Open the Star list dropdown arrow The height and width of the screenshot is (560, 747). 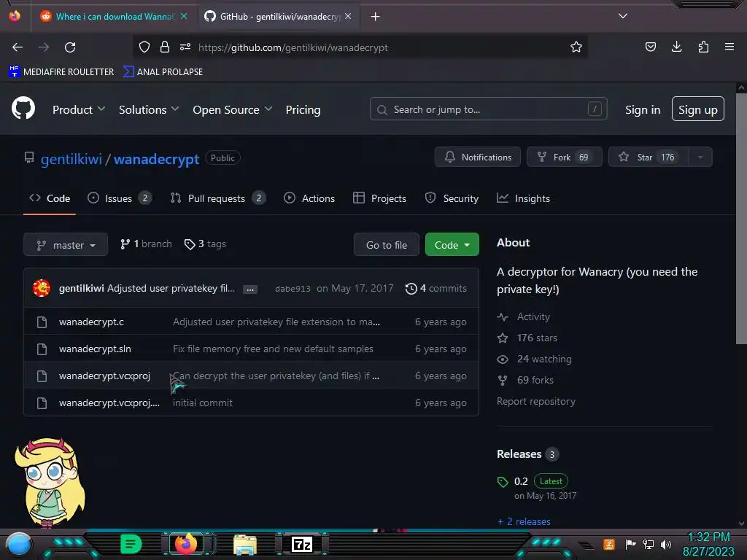point(700,157)
